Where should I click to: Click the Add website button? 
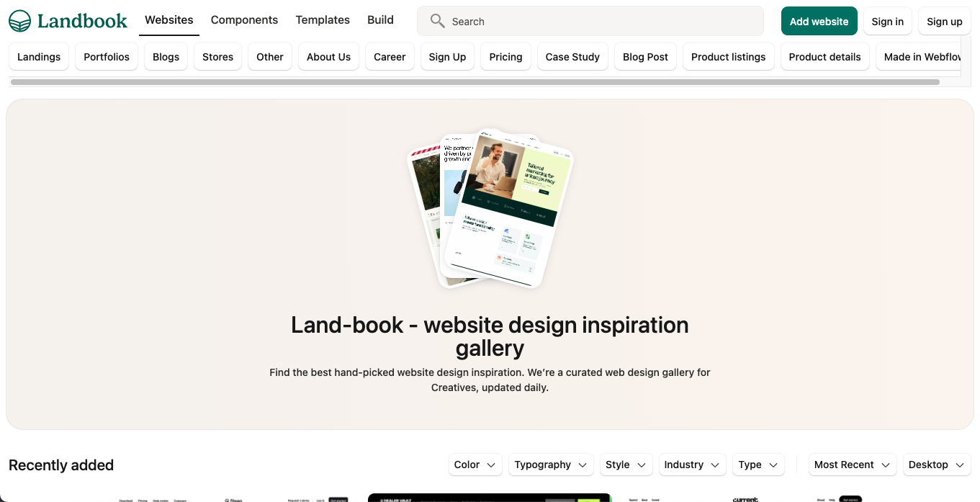click(x=819, y=21)
